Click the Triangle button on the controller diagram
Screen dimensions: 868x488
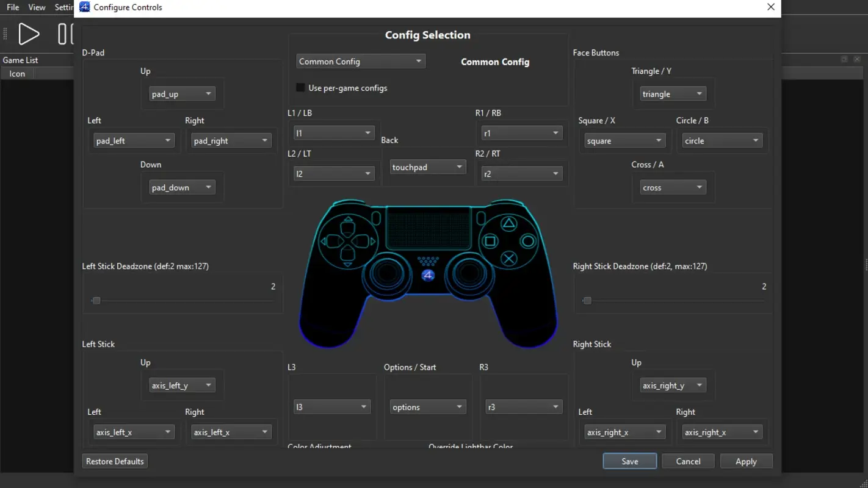pos(510,224)
